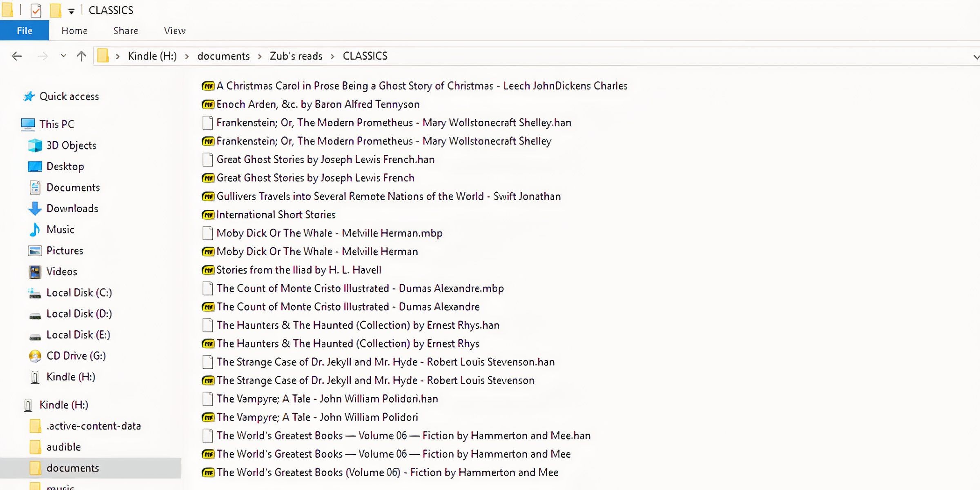Click the Up one level arrow
The height and width of the screenshot is (490, 980).
pyautogui.click(x=81, y=56)
